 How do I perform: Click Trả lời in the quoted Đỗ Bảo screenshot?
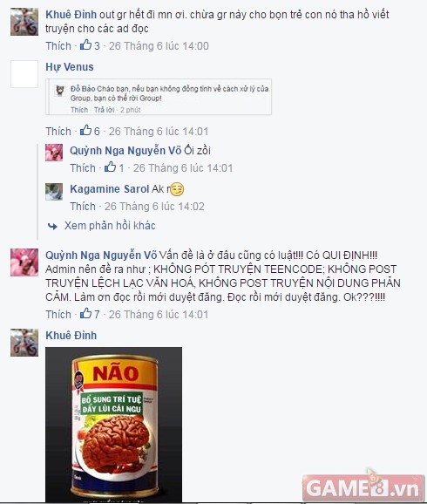[x=104, y=110]
